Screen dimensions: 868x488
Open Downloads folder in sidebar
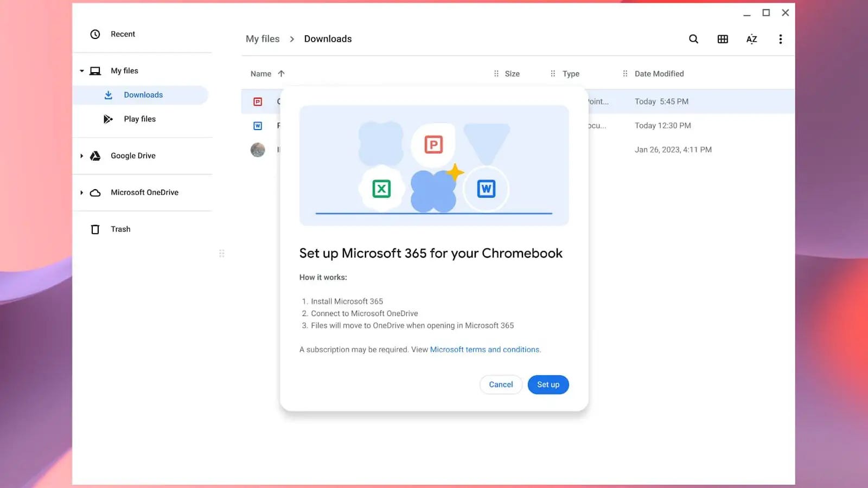(143, 95)
